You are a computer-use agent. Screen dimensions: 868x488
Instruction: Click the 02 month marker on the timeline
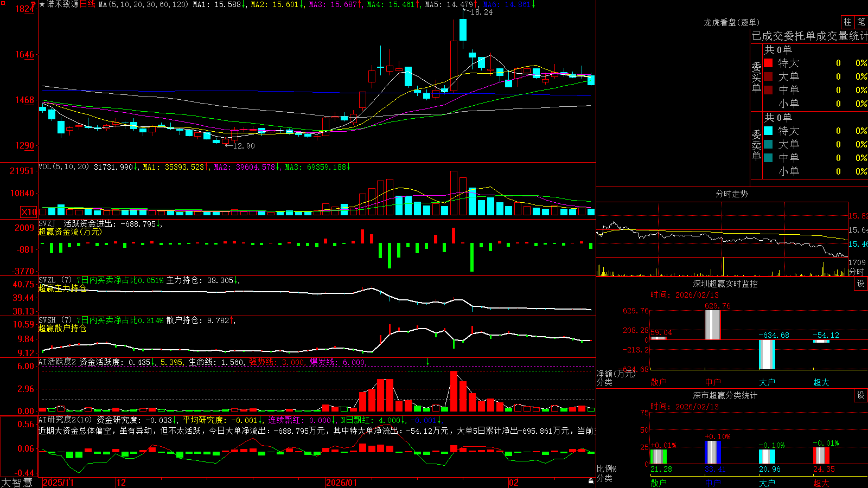click(514, 483)
